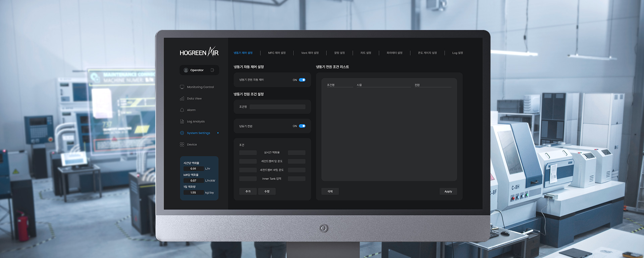Click left field of Inner Tank 압력
This screenshot has height=258, width=644.
click(x=248, y=179)
